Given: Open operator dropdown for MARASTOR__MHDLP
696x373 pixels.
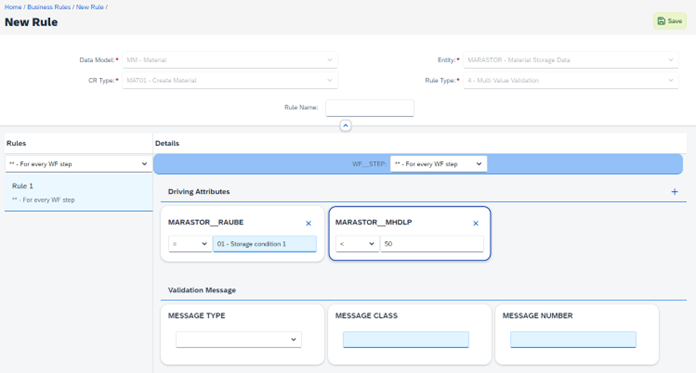Looking at the screenshot, I should [x=357, y=244].
